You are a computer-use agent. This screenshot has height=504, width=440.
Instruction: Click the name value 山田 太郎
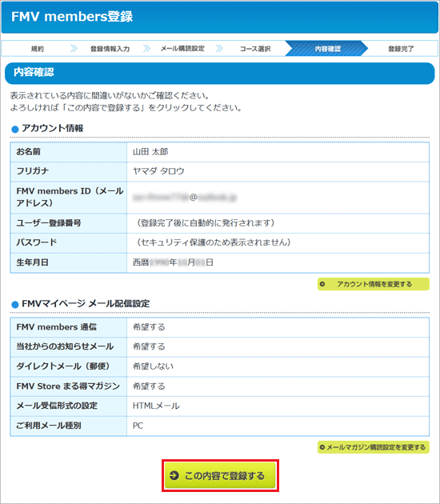pyautogui.click(x=150, y=152)
